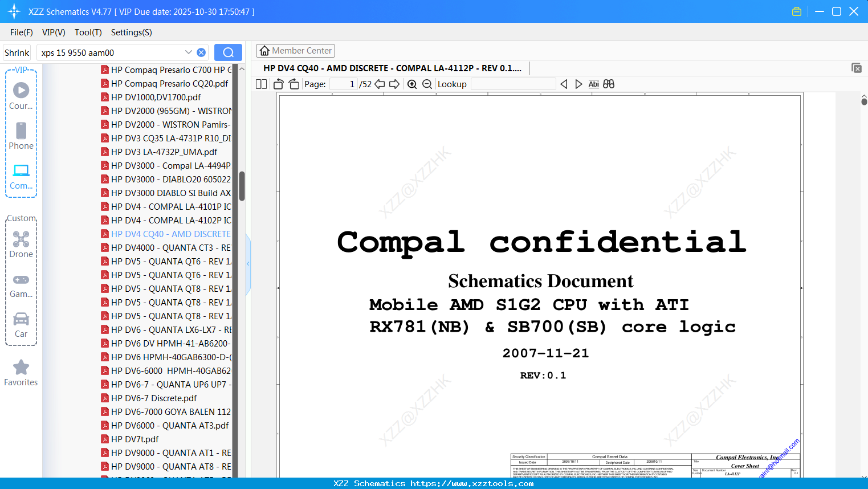The width and height of the screenshot is (868, 489).
Task: Open HP DV6 - QUANTA LX6-LX7 file
Action: [x=166, y=330]
